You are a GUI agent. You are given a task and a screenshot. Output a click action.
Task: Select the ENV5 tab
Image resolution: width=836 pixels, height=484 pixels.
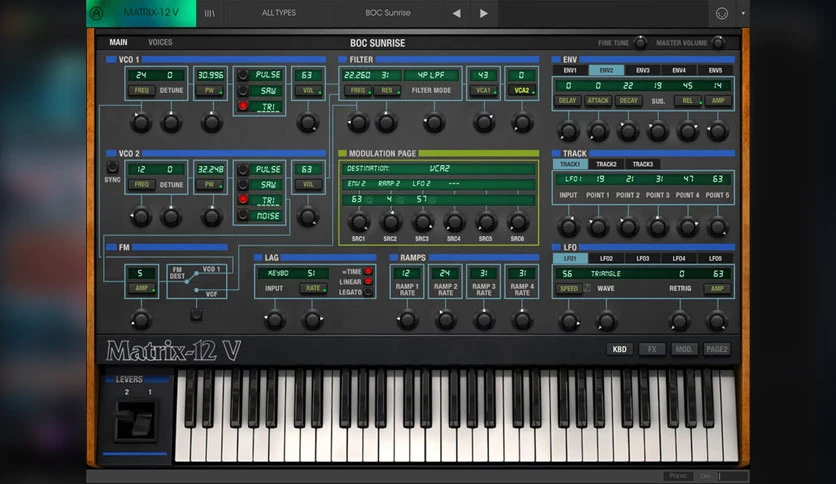click(x=715, y=70)
